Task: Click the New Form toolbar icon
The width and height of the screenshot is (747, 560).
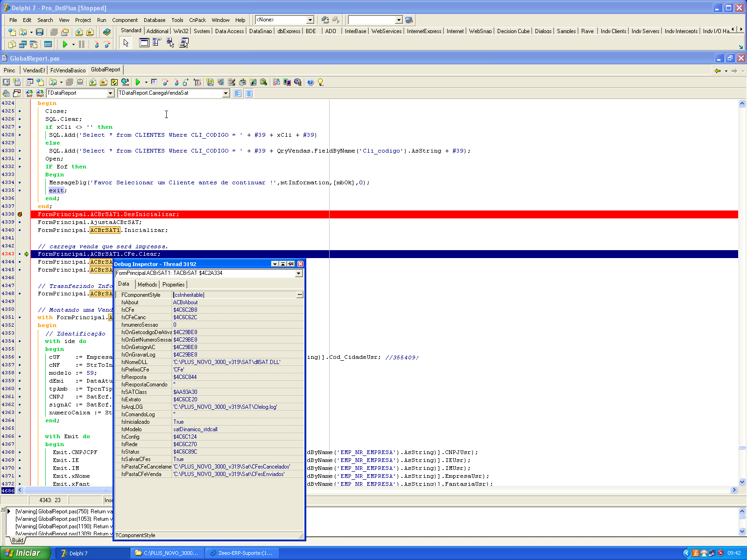Action: point(48,44)
